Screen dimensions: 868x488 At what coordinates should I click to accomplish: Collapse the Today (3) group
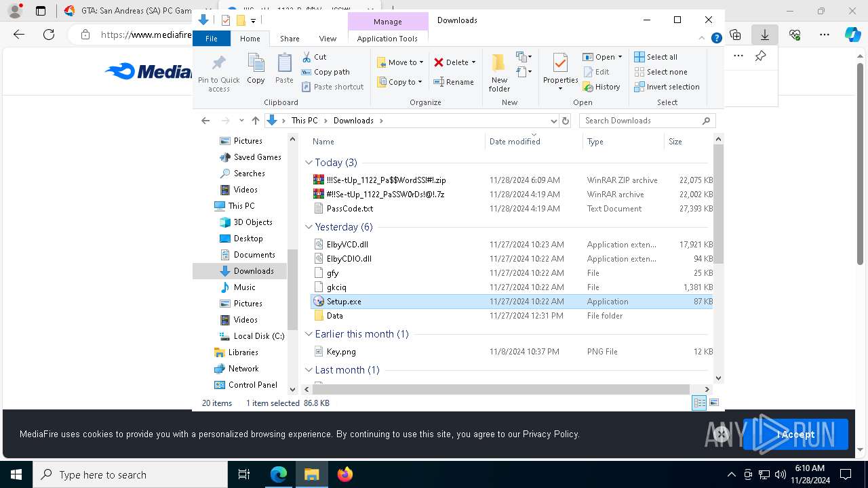coord(309,163)
